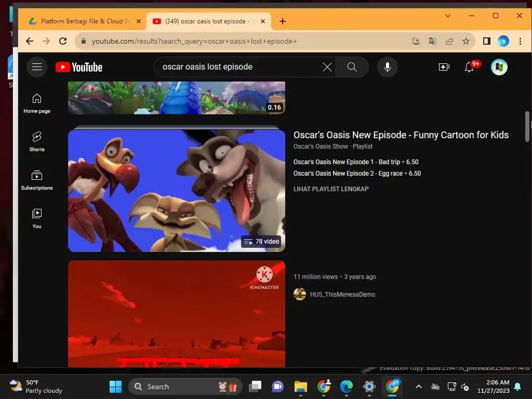Show hidden system tray icons
This screenshot has height=399, width=532.
pyautogui.click(x=419, y=387)
